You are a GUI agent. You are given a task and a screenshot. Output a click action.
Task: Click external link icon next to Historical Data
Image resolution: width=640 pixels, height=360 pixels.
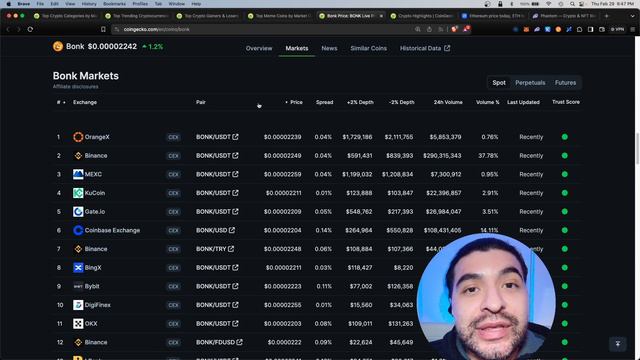coord(447,48)
